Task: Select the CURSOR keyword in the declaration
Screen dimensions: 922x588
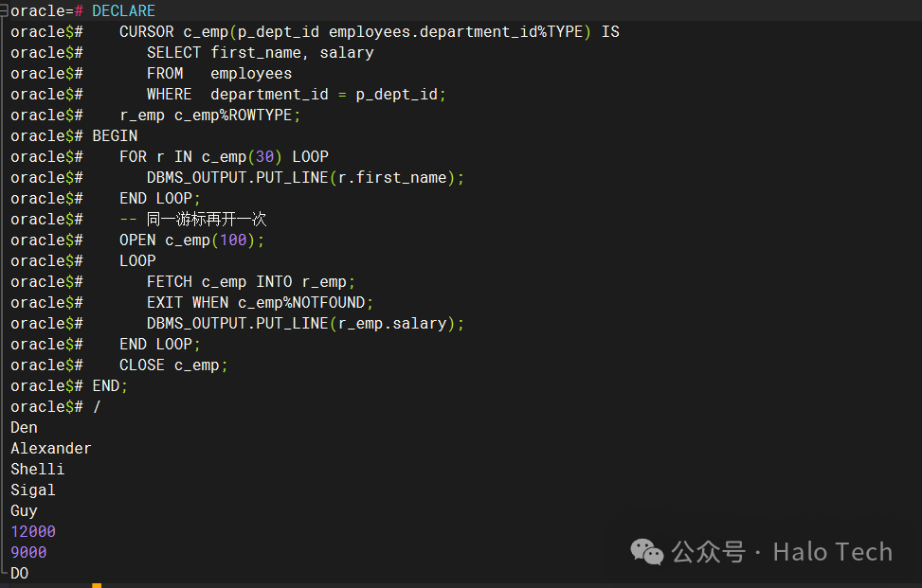Action: click(x=147, y=32)
